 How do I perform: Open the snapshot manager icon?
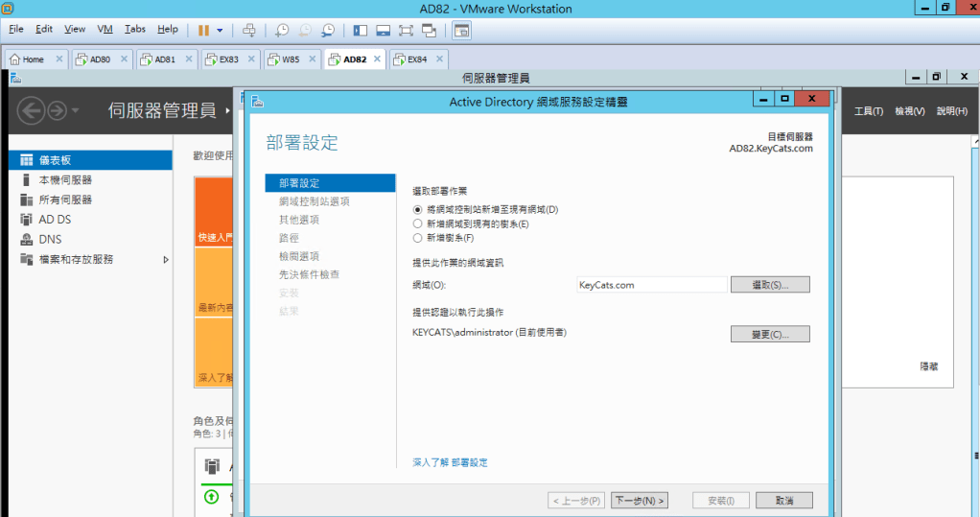328,30
